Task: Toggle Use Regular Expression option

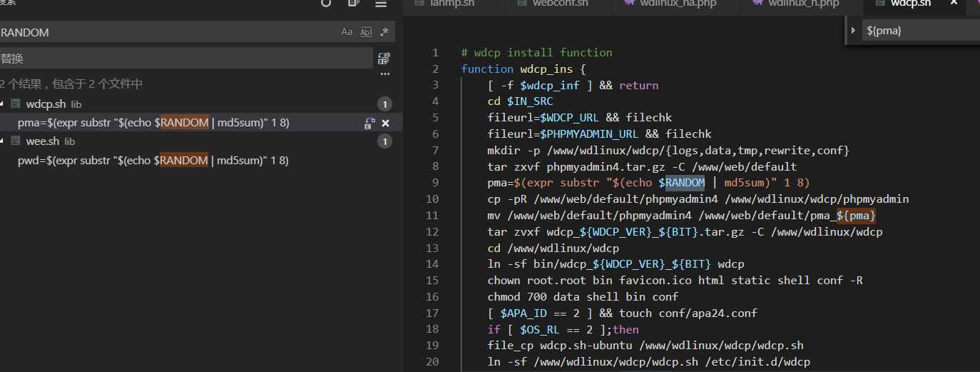Action: coord(384,32)
